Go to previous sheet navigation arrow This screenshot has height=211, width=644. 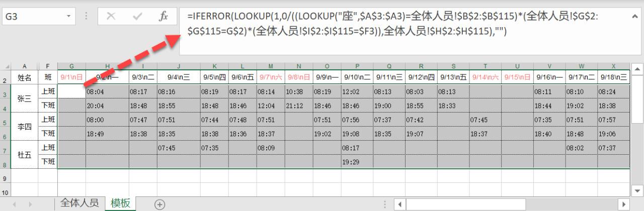click(15, 204)
